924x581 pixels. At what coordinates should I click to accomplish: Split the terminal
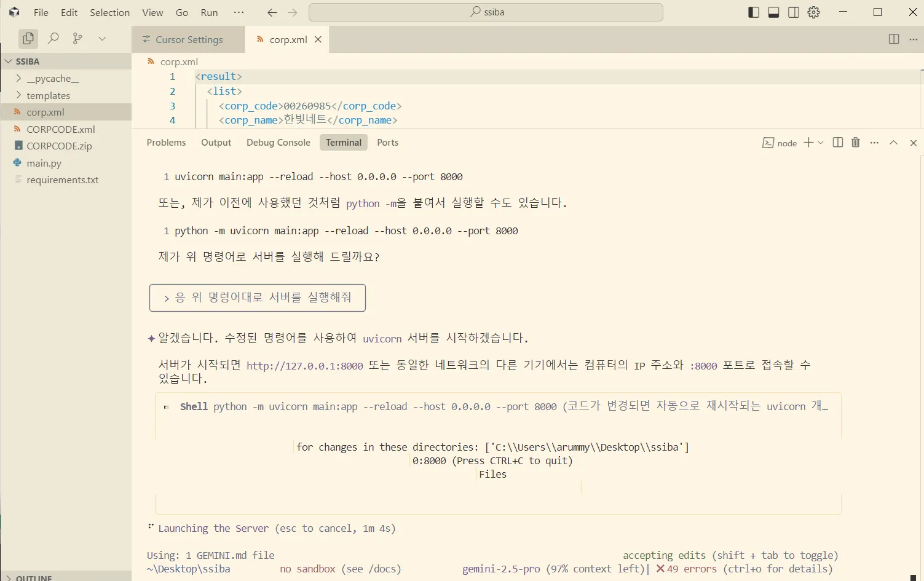[x=837, y=143]
